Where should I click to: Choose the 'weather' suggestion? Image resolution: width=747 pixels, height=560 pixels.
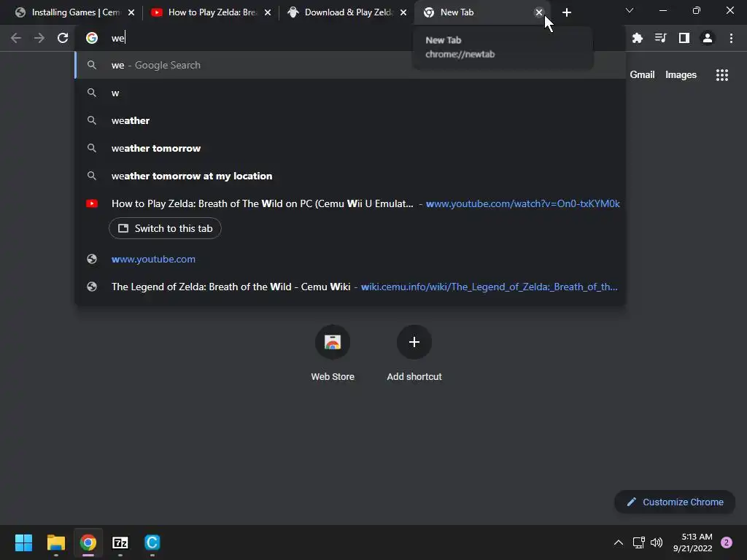click(x=350, y=120)
